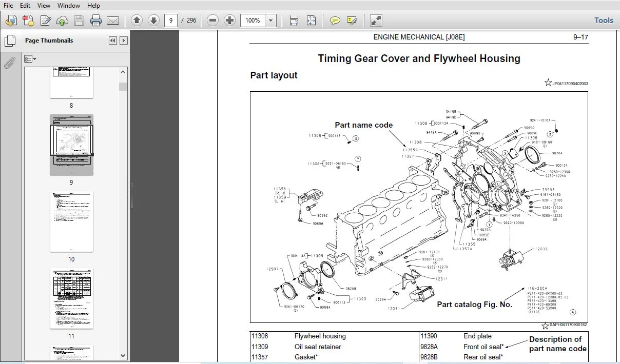This screenshot has height=364, width=620.
Task: Open the Edit menu
Action: point(25,5)
